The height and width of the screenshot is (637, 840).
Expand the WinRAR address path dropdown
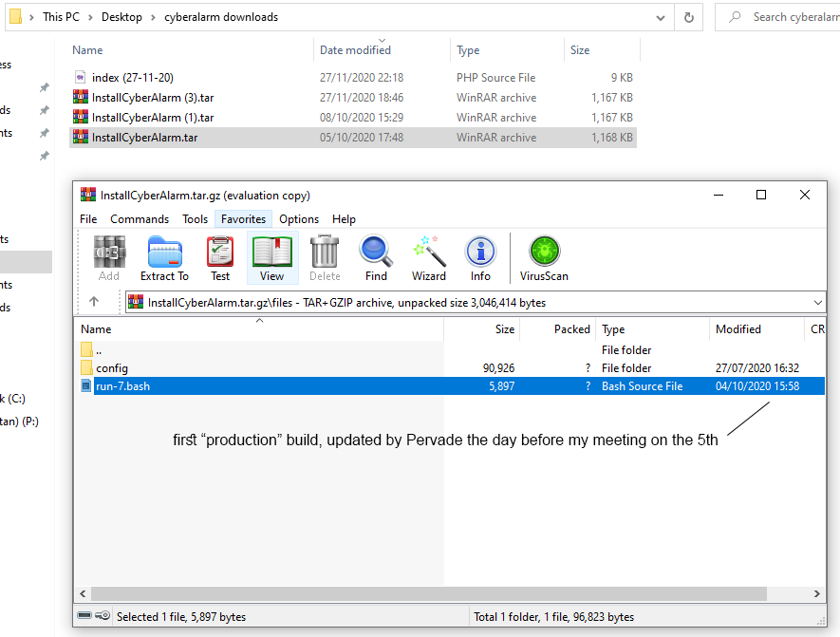[818, 303]
